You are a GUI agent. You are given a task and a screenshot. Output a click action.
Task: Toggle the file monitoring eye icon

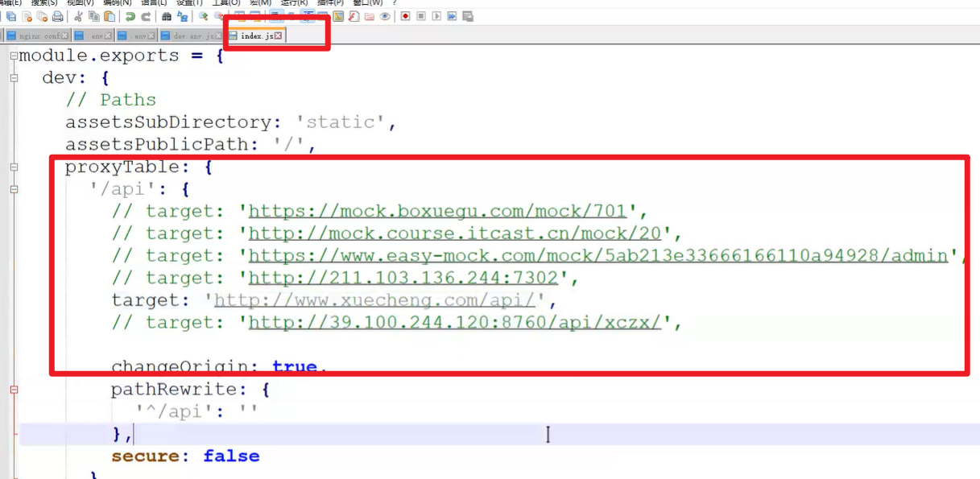point(385,16)
